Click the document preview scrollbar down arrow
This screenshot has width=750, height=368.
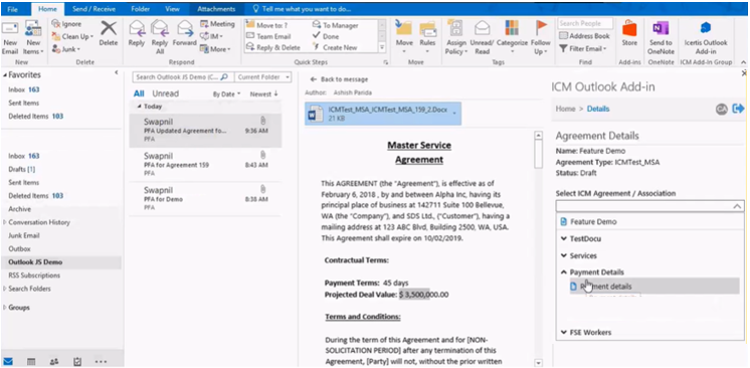539,363
